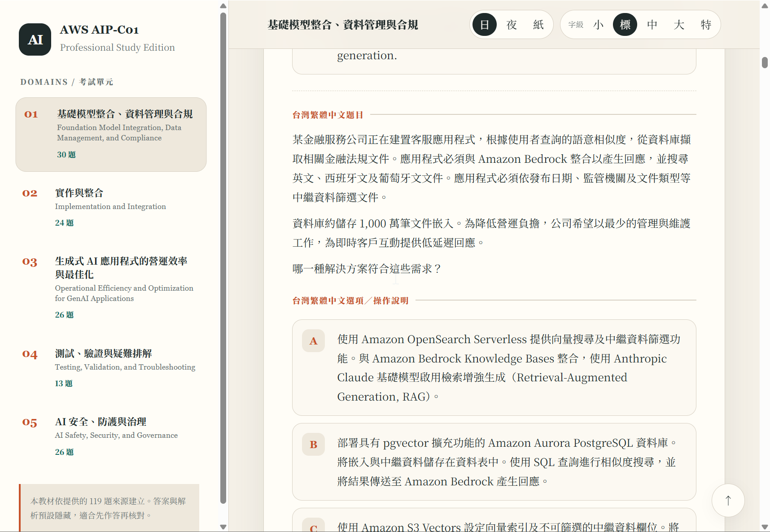Click sidebar scrollbar down arrow
770x532 pixels.
click(x=223, y=527)
